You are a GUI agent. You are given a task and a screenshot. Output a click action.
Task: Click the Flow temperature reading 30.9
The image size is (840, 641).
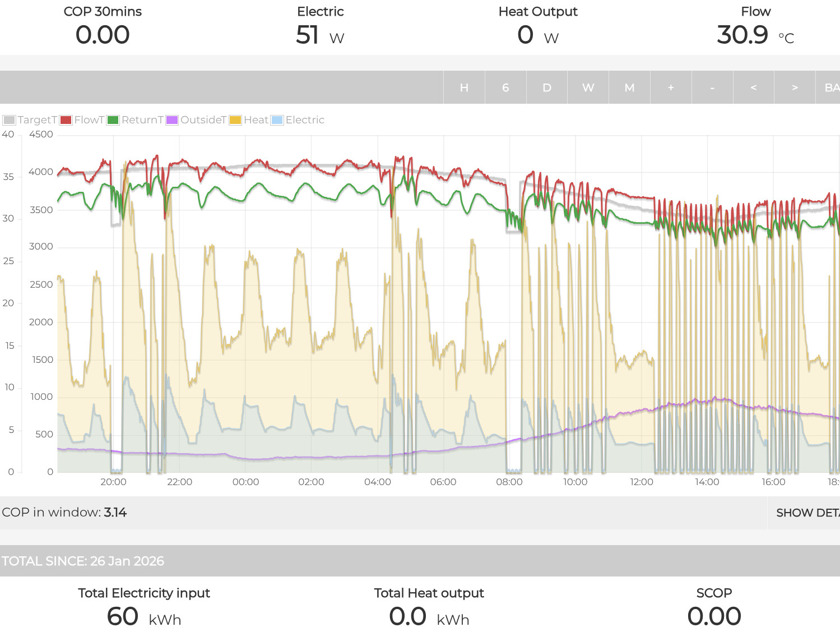tap(742, 35)
